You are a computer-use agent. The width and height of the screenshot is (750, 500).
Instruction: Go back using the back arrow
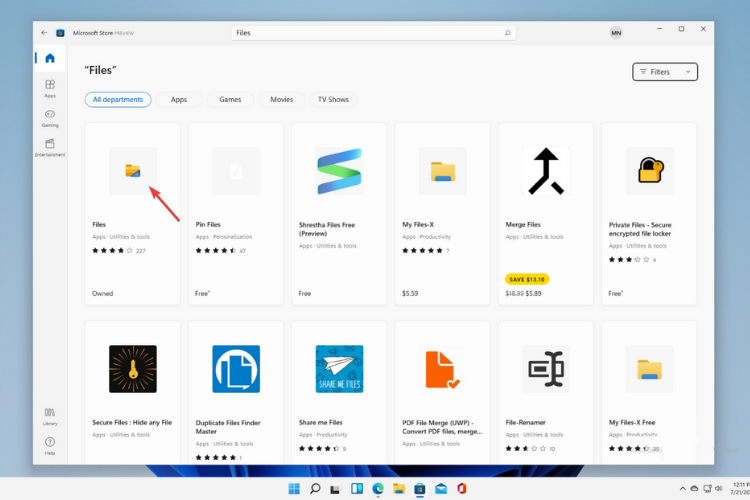44,33
